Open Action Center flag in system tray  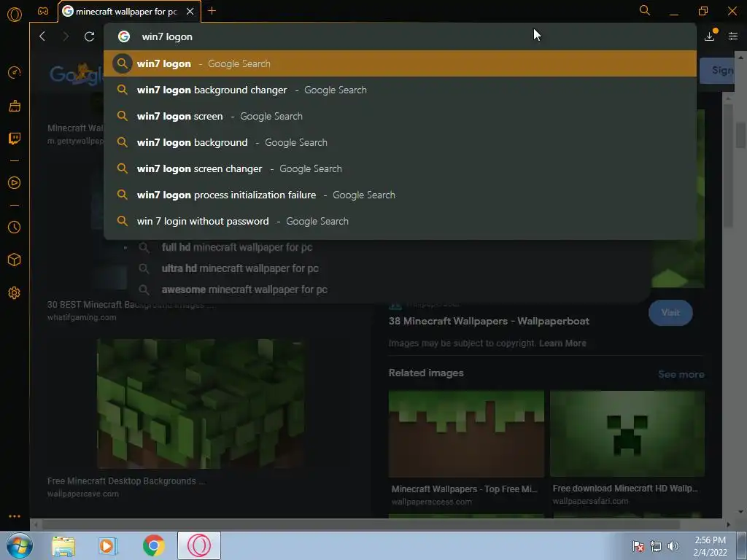coord(638,547)
